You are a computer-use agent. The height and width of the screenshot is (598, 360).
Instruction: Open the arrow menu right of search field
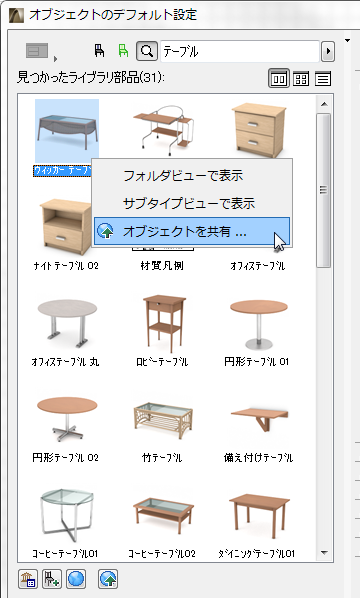pos(328,51)
